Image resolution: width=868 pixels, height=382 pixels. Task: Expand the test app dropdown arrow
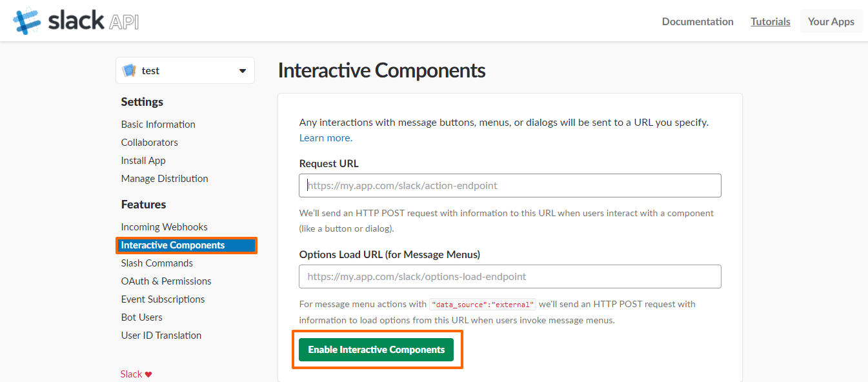click(x=243, y=71)
